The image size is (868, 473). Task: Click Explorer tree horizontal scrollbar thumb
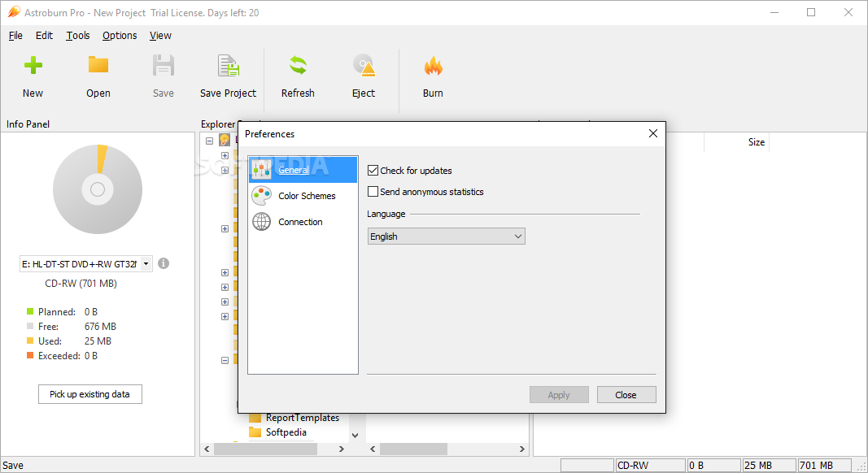coord(265,449)
